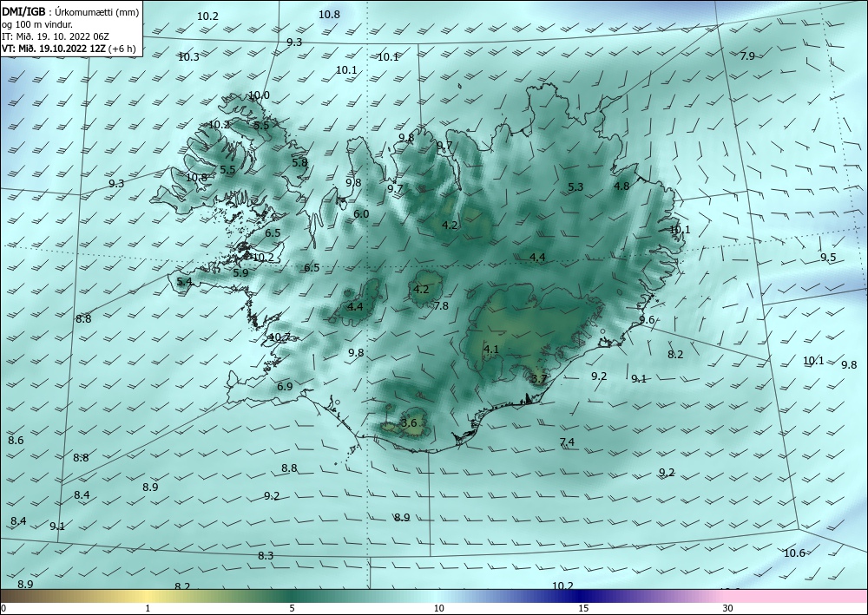Click the 6.0 value label
Viewport: 868px width, 615px height.
point(361,213)
